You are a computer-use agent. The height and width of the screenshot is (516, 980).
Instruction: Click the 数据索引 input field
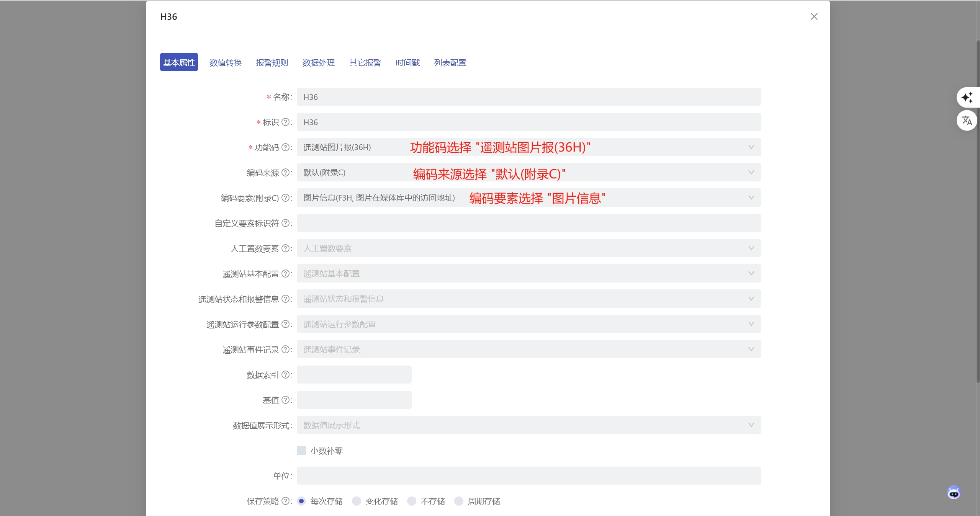tap(354, 374)
